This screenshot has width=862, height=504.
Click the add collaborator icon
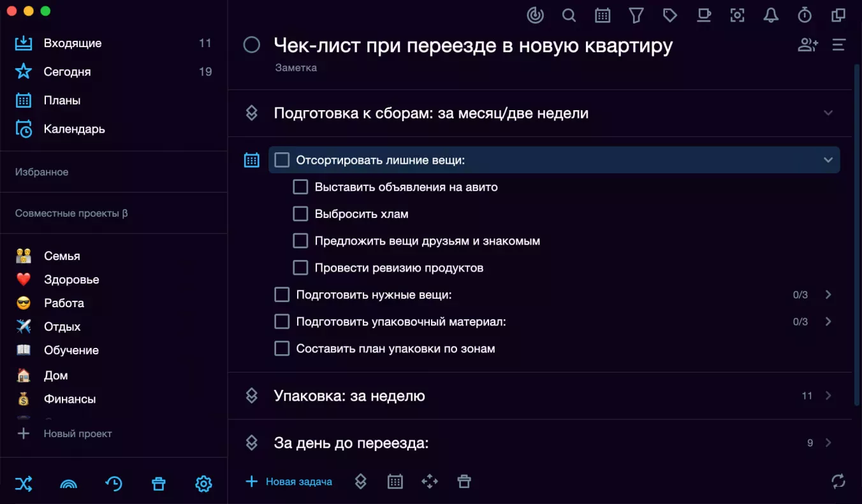pyautogui.click(x=808, y=45)
